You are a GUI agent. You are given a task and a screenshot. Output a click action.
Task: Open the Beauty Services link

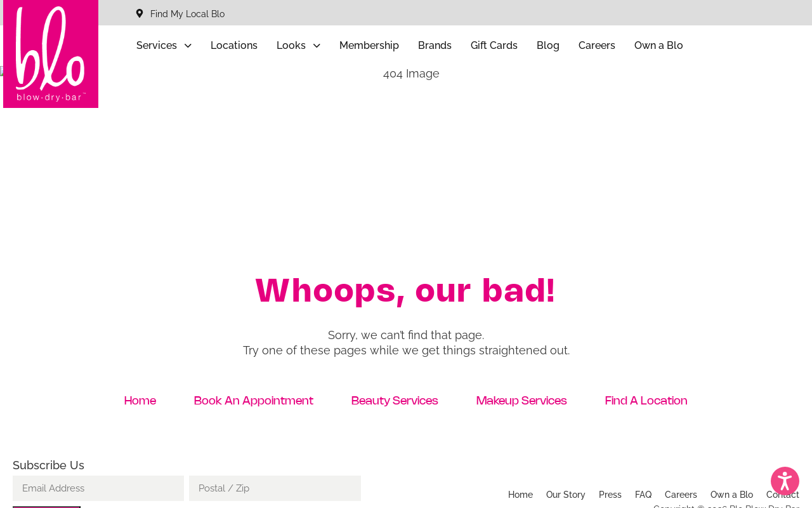coord(395,401)
